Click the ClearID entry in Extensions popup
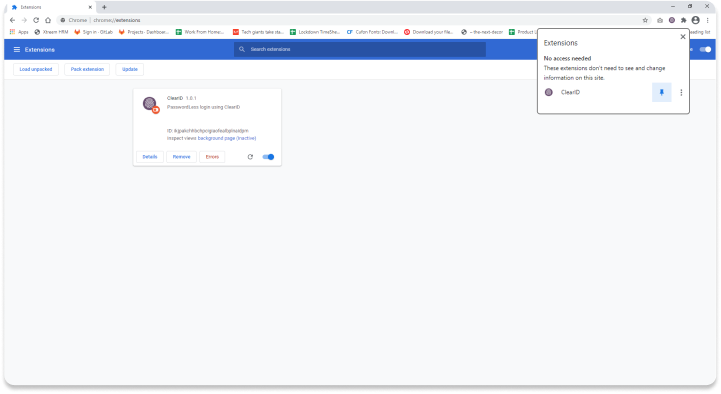The width and height of the screenshot is (721, 394). (x=570, y=92)
